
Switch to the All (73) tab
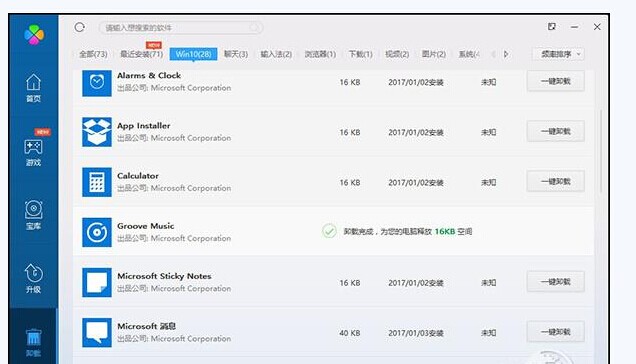coord(93,54)
